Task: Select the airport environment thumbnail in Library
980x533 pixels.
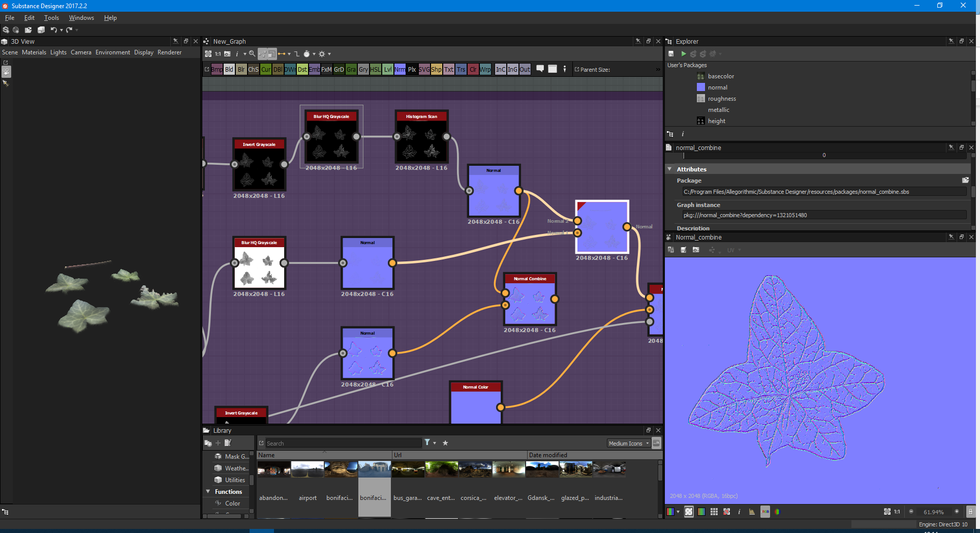Action: (308, 469)
